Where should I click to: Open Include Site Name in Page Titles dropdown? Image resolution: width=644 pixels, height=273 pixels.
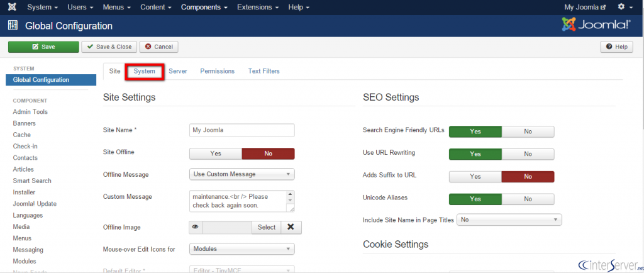[x=509, y=220]
